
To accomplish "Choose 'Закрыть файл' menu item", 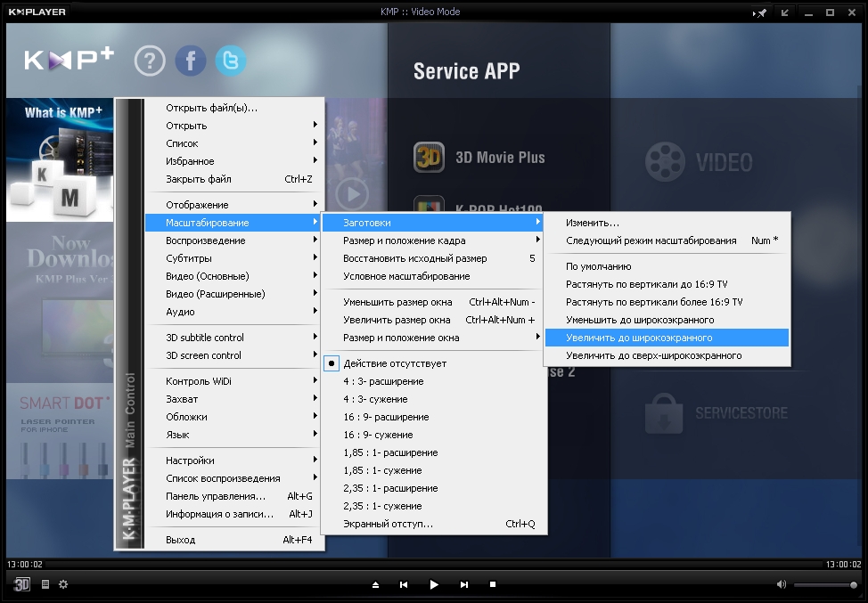I will 233,179.
